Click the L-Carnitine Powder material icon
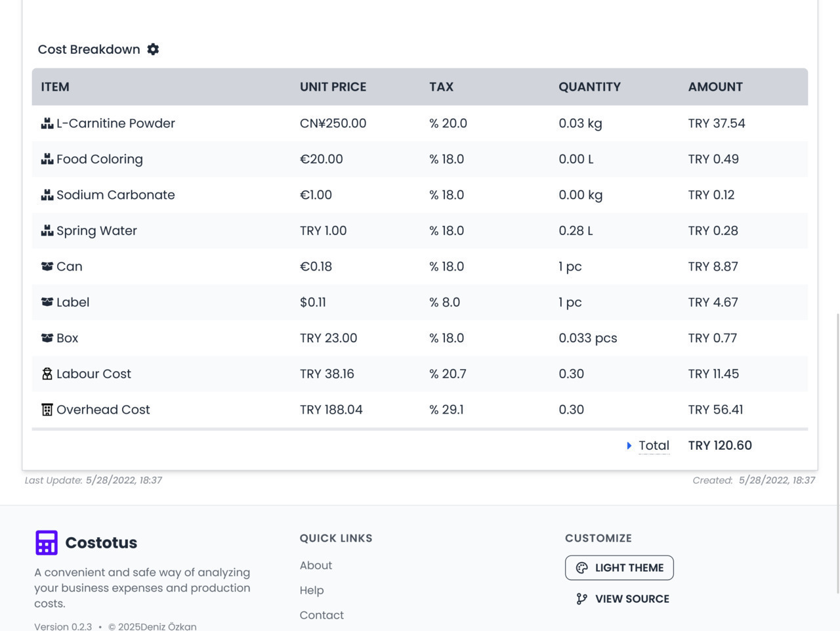Screen dimensions: 840x631 (47, 123)
